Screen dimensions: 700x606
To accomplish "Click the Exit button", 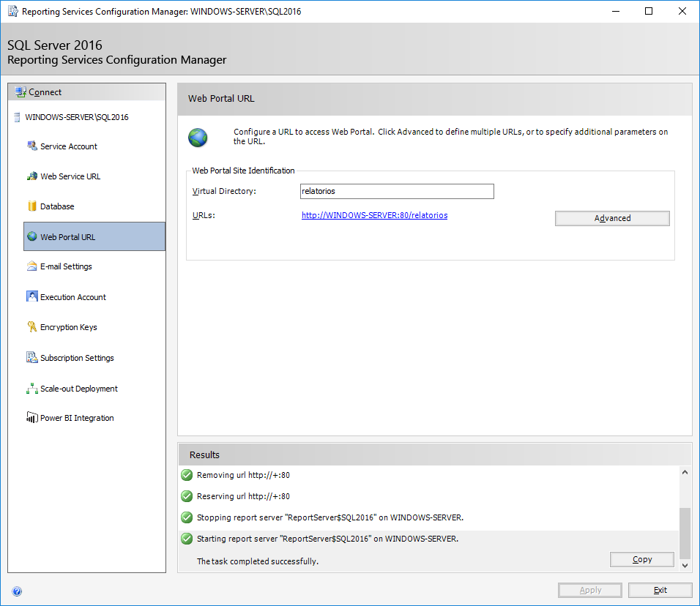I will pos(660,590).
